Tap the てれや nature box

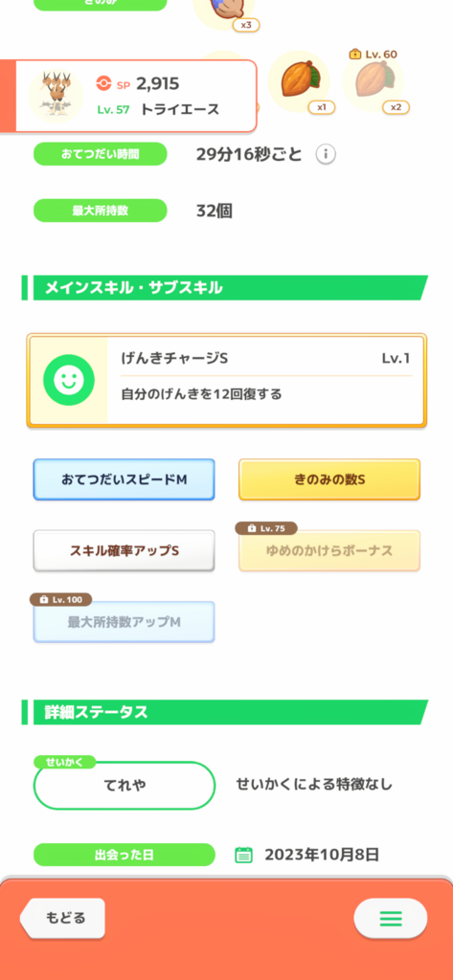tap(124, 785)
